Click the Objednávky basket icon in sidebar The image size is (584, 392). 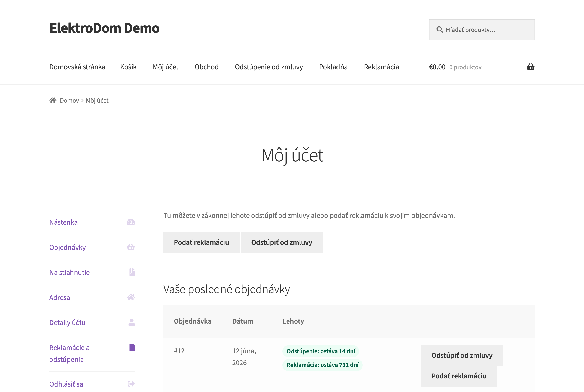click(131, 247)
